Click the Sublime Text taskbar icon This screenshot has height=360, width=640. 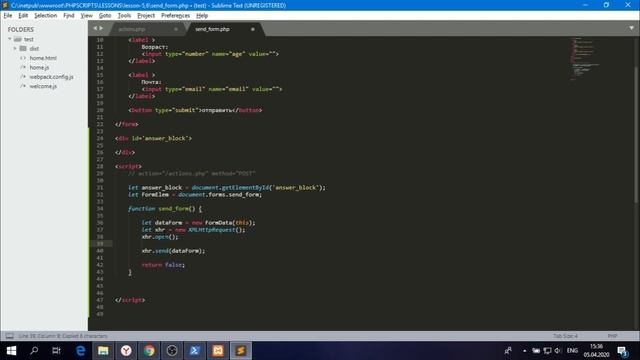click(240, 351)
